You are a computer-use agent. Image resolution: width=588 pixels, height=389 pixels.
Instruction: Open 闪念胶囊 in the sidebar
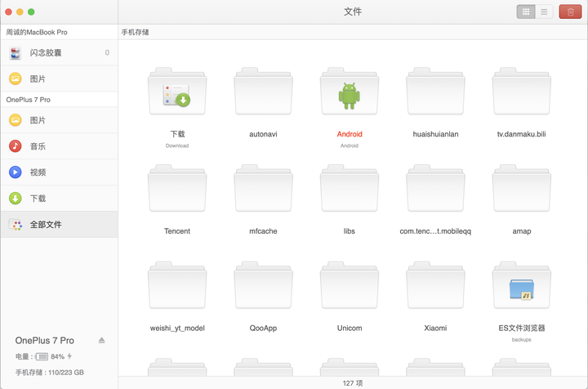point(59,53)
